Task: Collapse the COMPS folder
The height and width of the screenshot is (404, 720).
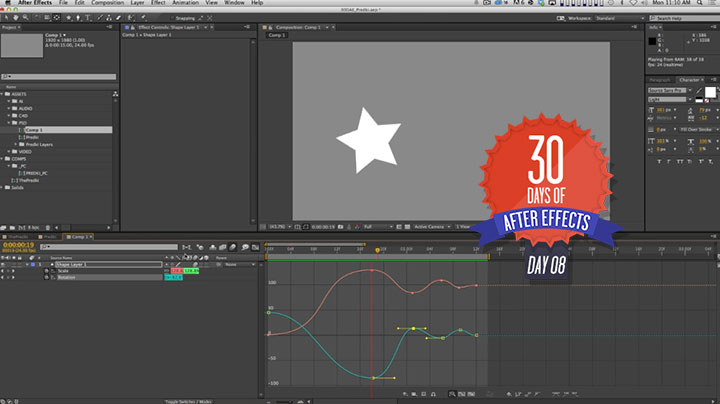Action: (2, 159)
